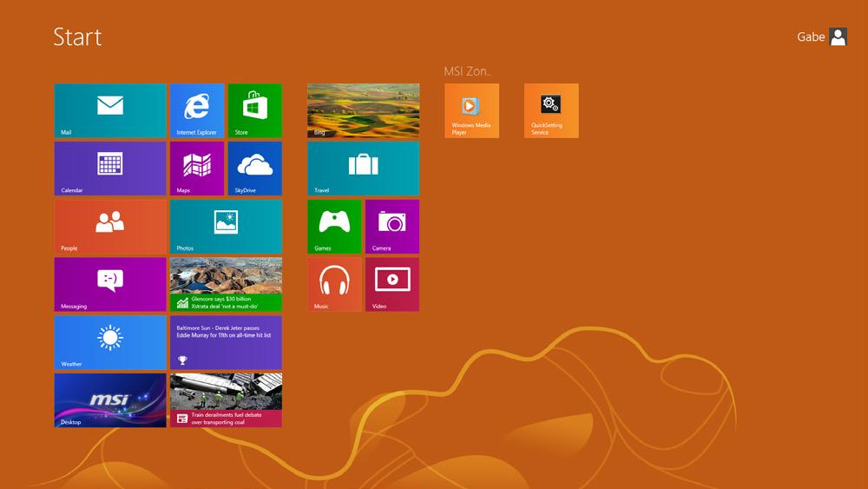The height and width of the screenshot is (489, 868).
Task: Open the Mail tile
Action: pos(110,110)
